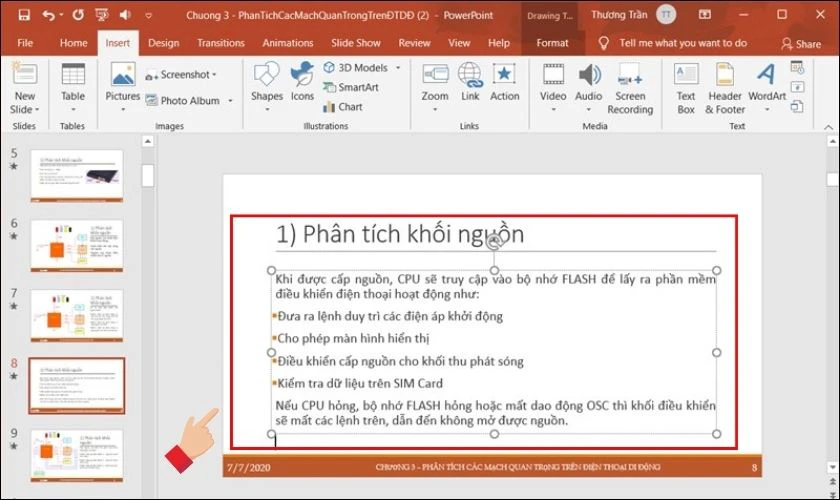Screen dimensions: 840x500
Task: Save the presentation with the Save icon
Action: (x=24, y=15)
